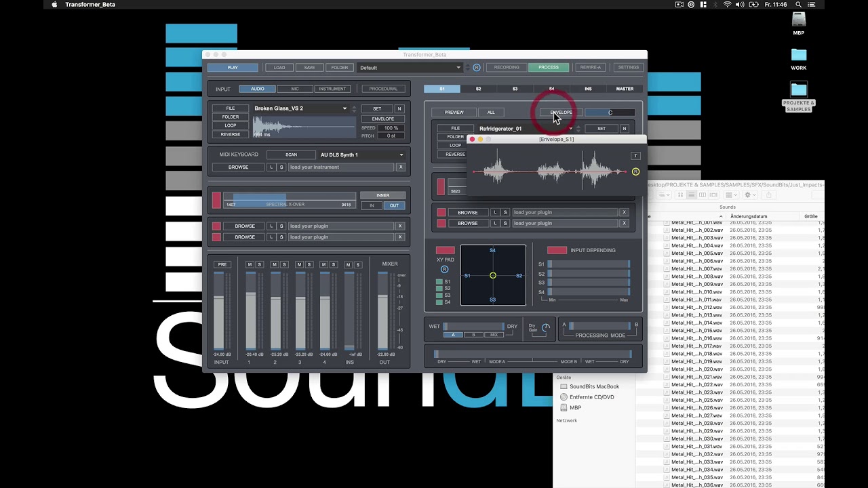This screenshot has width=868, height=488.
Task: Click the Broken Glass file stepper arrows
Action: point(353,108)
